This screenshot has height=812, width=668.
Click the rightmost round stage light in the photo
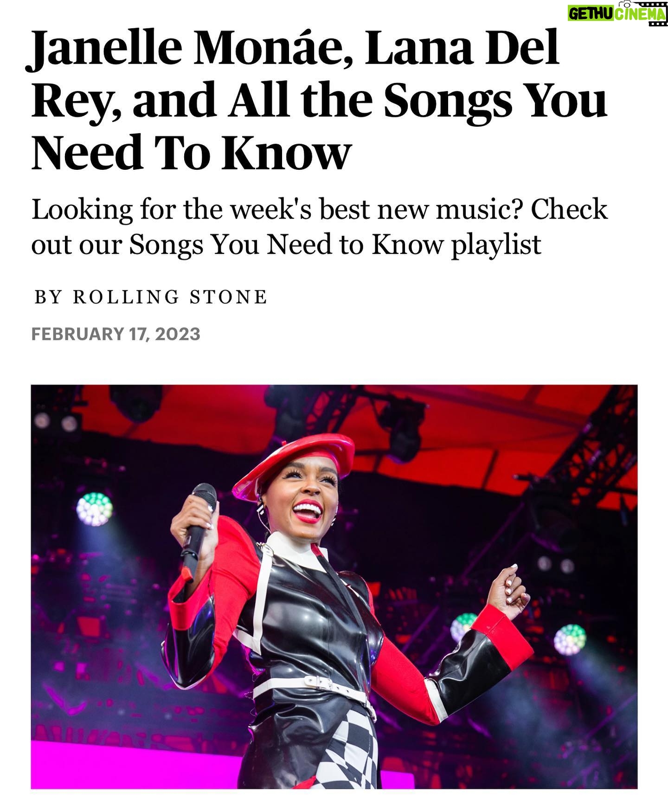coord(570,640)
